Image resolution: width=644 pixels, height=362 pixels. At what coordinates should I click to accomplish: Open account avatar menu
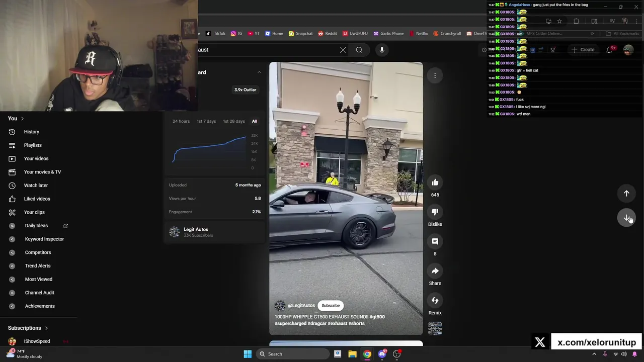[x=628, y=50]
